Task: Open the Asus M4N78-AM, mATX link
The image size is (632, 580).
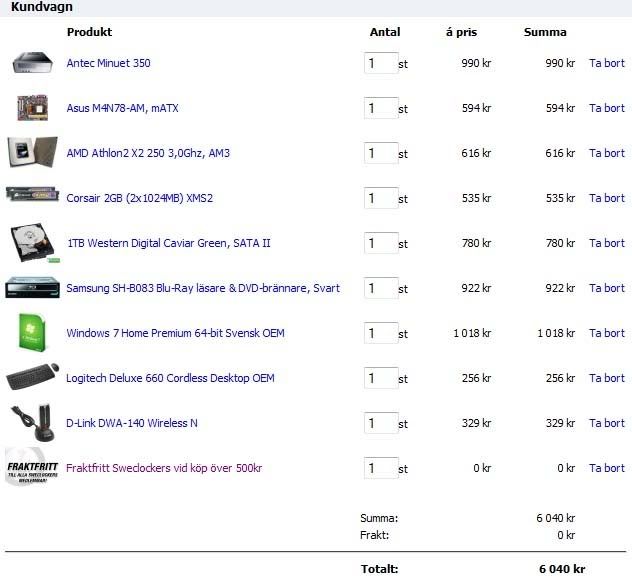Action: click(x=122, y=108)
